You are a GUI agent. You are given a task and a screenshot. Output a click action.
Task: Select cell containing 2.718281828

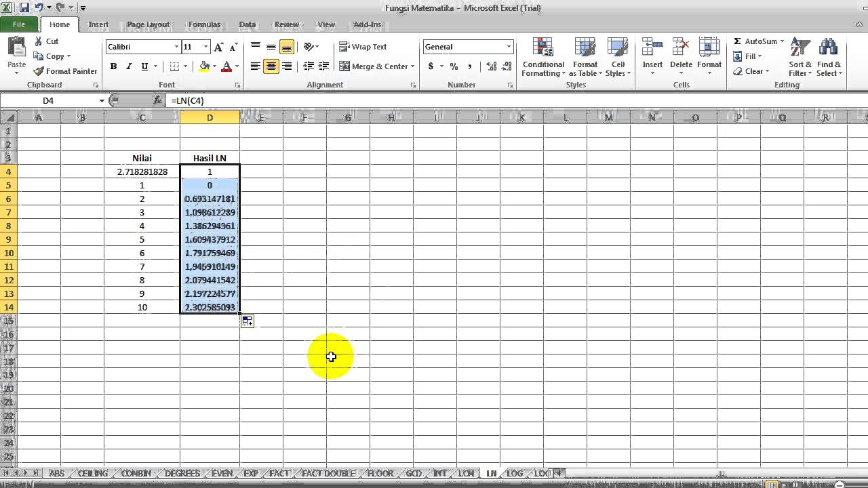(x=142, y=171)
